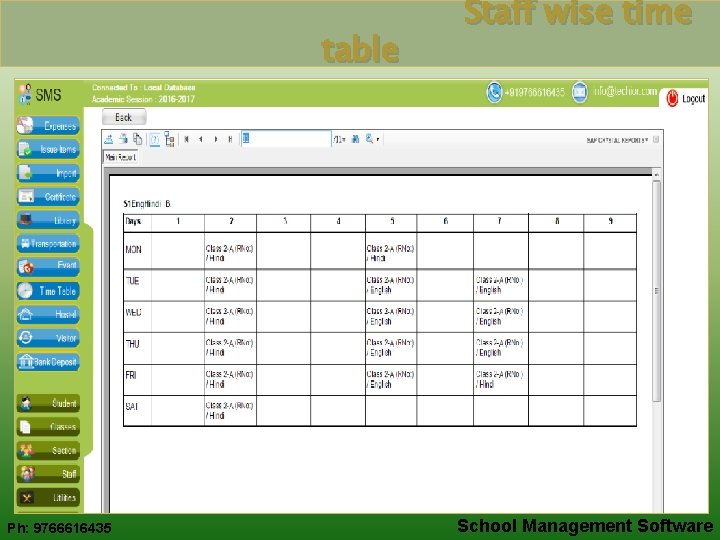This screenshot has height=540, width=720.
Task: Open the Bank Deposit sidebar item
Action: click(48, 362)
